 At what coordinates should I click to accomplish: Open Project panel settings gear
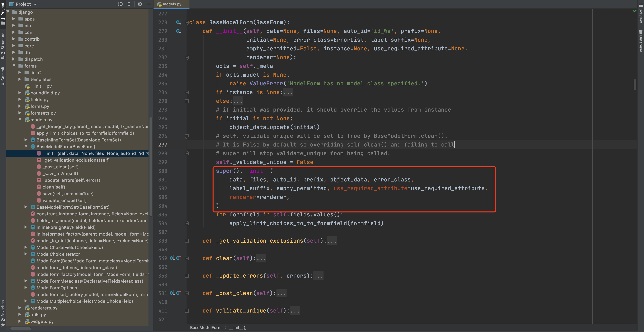pyautogui.click(x=140, y=4)
